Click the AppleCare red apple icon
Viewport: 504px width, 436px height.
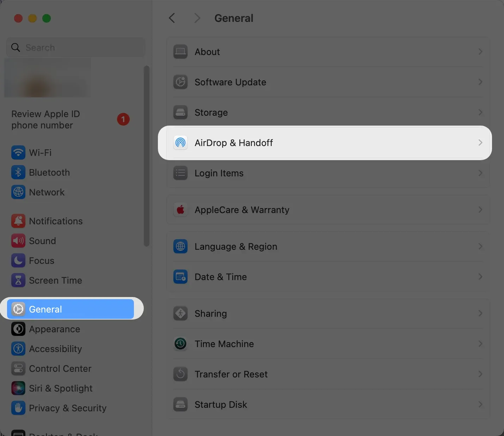[x=180, y=210]
